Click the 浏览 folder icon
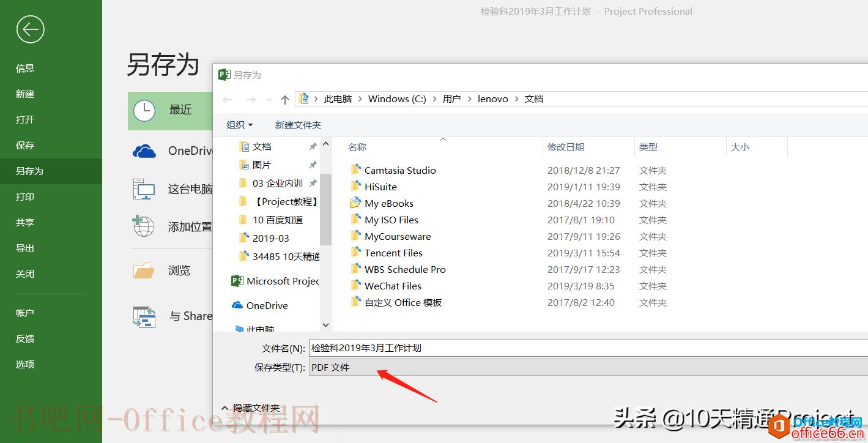 click(144, 270)
